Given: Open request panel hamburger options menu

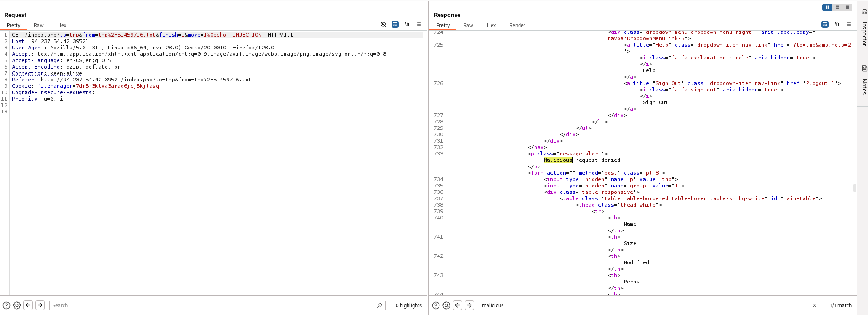Looking at the screenshot, I should [419, 24].
